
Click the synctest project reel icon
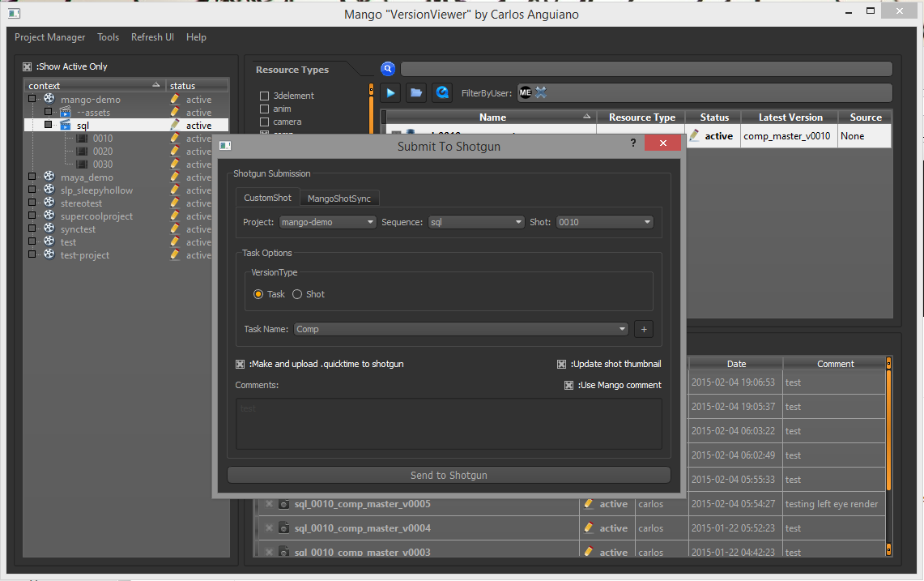coord(49,229)
